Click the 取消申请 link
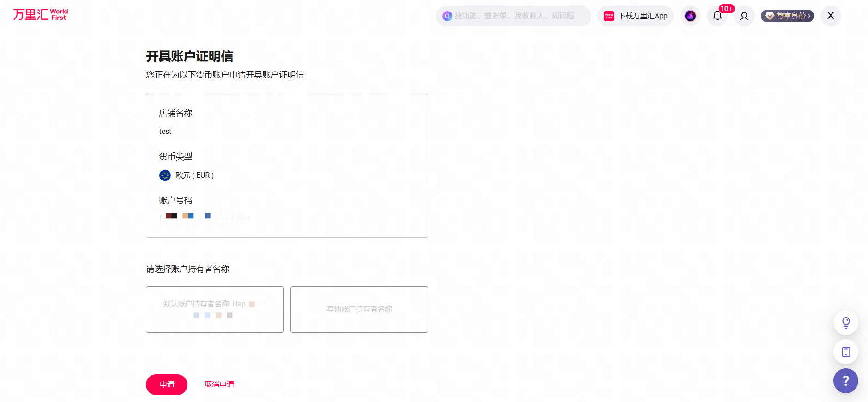 point(219,384)
